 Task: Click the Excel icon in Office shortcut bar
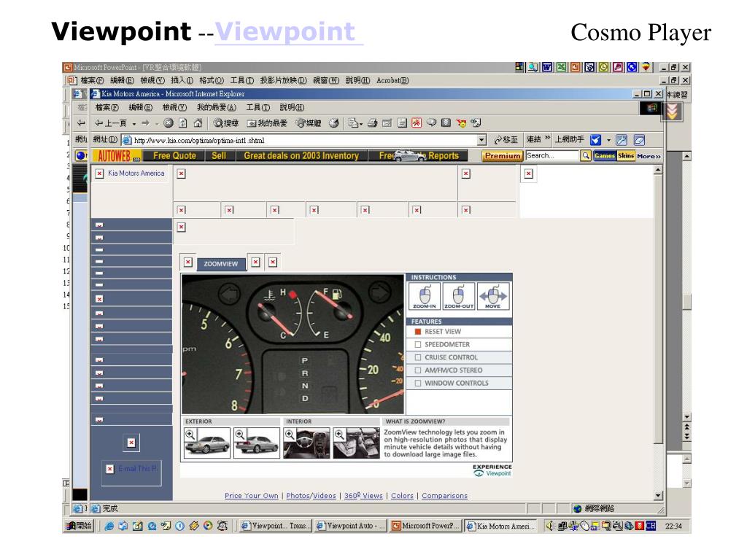point(561,67)
